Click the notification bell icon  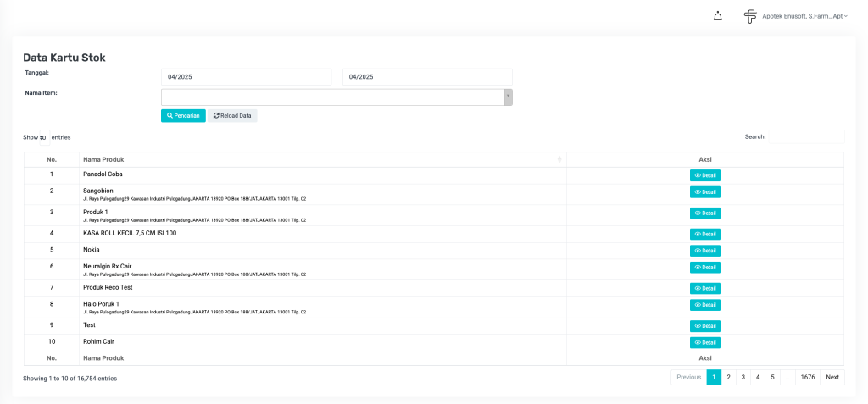point(718,16)
